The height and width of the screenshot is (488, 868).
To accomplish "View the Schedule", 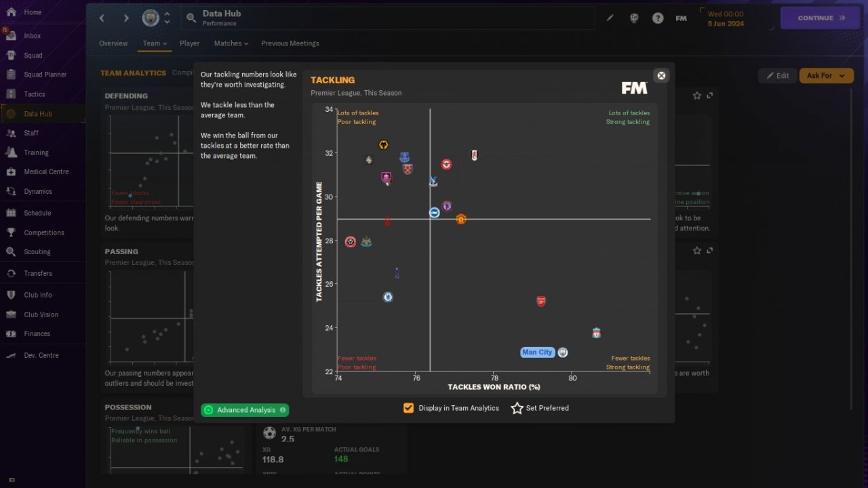I will (37, 213).
